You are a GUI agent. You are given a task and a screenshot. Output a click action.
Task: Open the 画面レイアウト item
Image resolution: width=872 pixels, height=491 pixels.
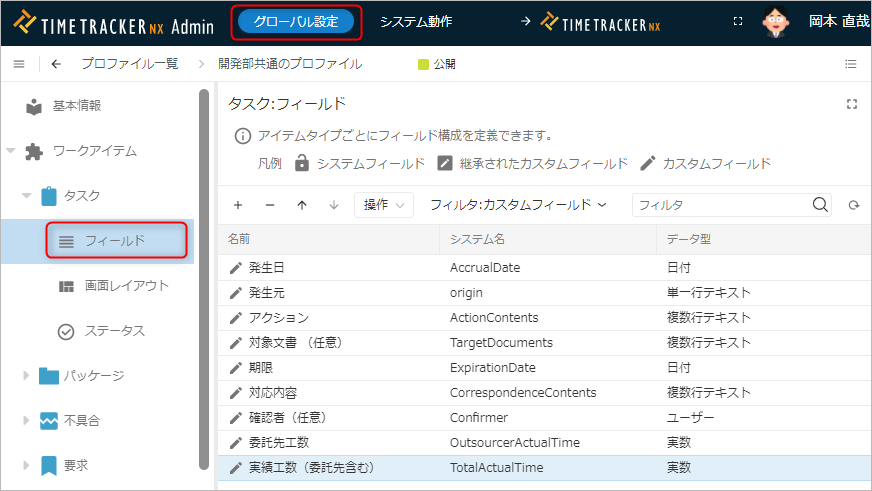126,286
